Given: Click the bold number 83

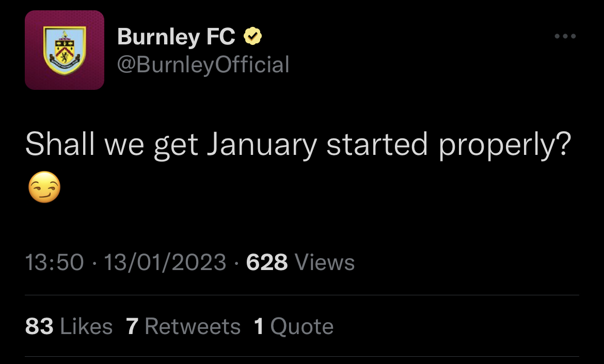Looking at the screenshot, I should [x=39, y=326].
